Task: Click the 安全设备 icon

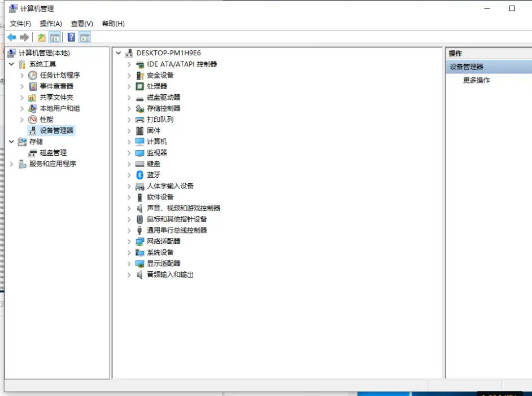Action: 140,75
